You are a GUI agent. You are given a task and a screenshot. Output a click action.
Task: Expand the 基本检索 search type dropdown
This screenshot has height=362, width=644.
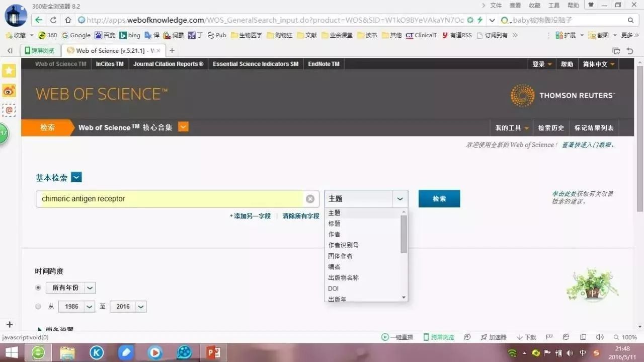[76, 177]
